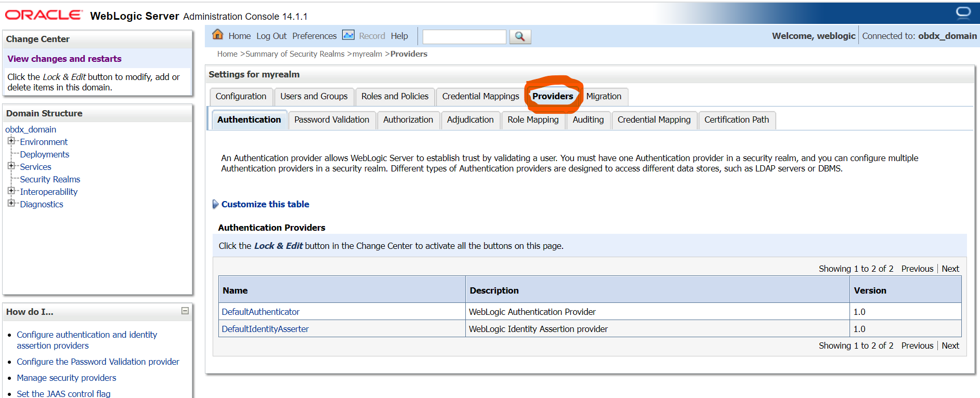Screen dimensions: 980x398
Task: Click the search magnifier button
Action: point(520,36)
